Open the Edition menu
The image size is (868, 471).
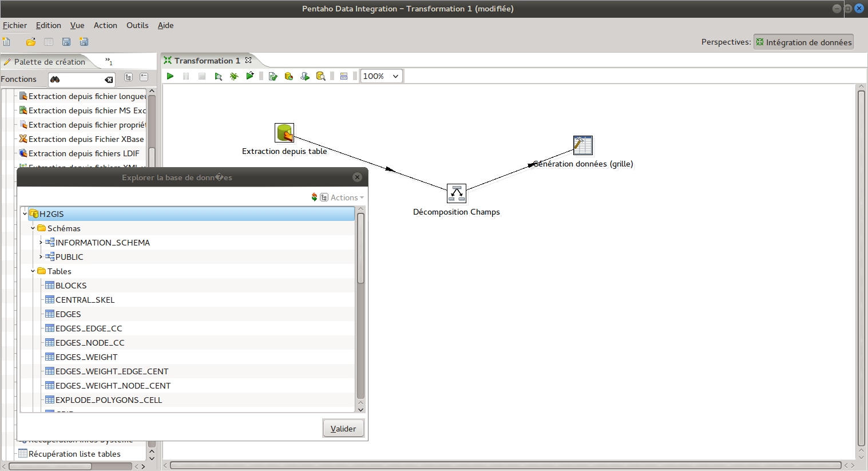click(49, 25)
